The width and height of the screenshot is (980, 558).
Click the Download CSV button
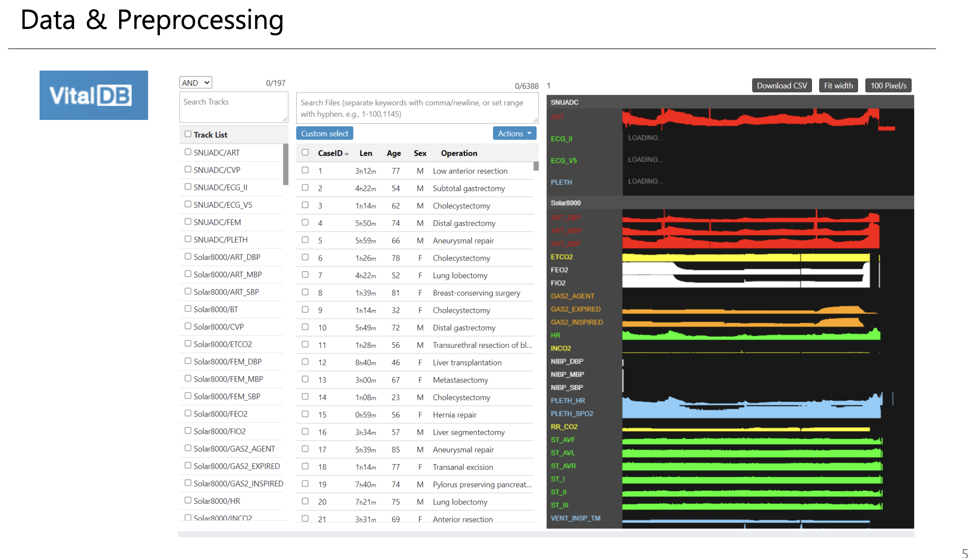coord(781,85)
